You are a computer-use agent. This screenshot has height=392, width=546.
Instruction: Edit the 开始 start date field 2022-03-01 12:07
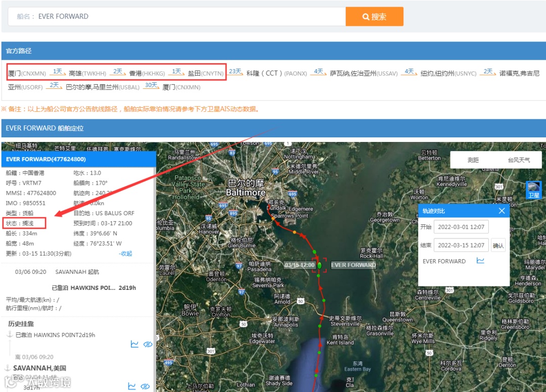[461, 227]
